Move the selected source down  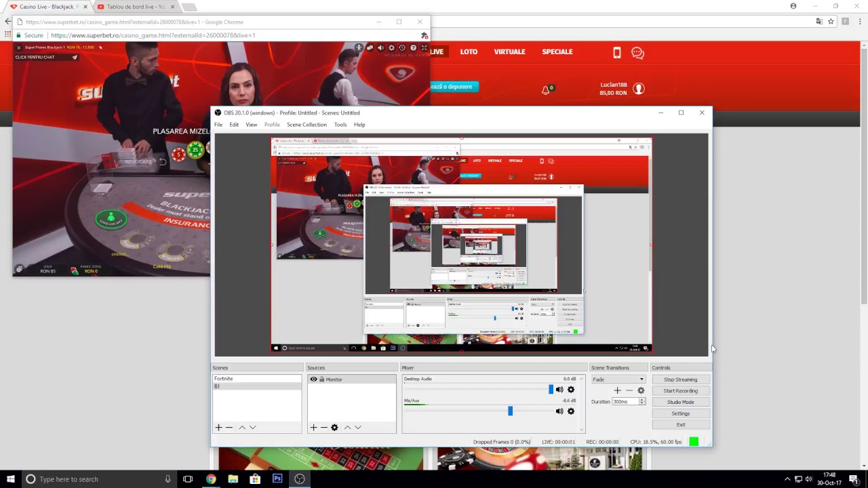358,427
